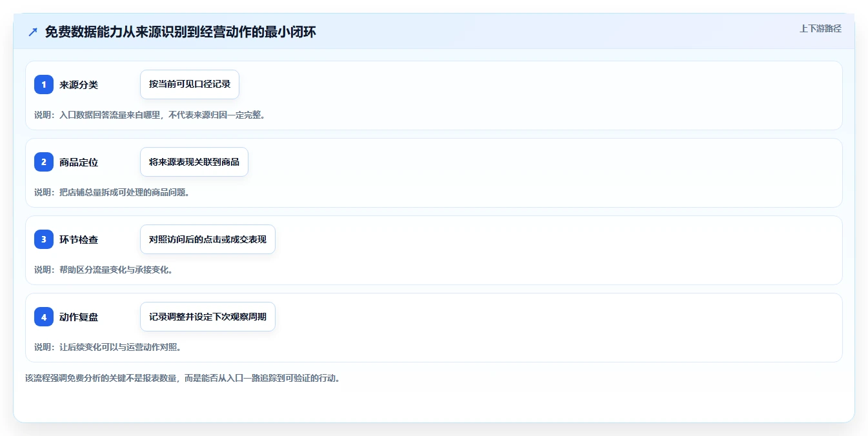Click the step 4 number badge

point(44,317)
